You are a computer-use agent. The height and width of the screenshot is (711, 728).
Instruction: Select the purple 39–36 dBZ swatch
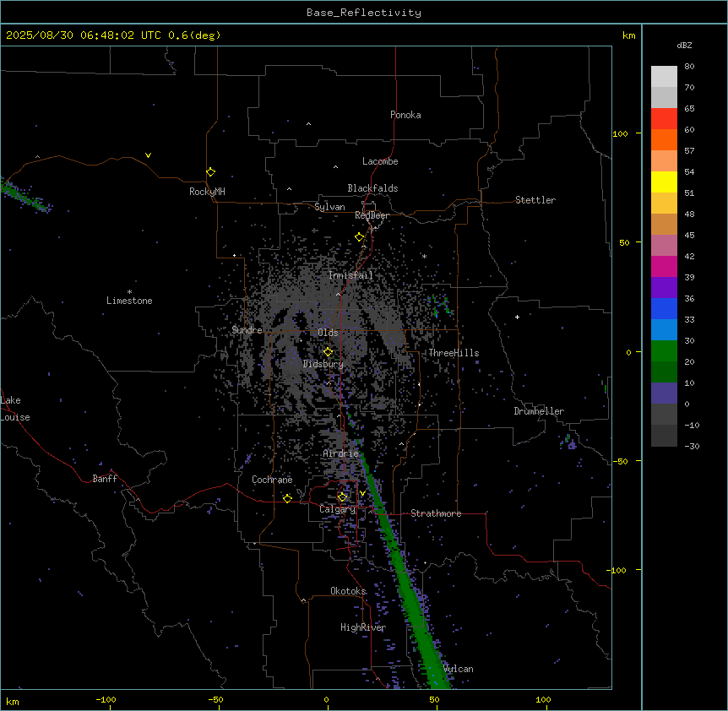[x=664, y=288]
